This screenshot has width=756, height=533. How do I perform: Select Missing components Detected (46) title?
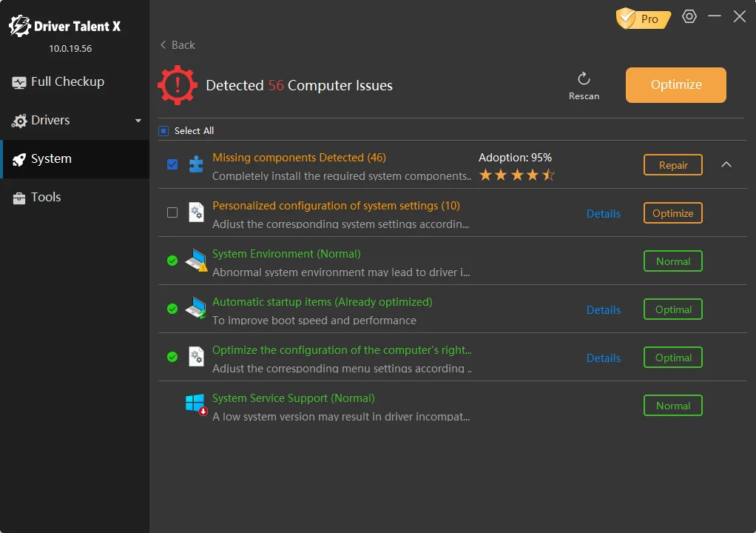[x=299, y=158]
